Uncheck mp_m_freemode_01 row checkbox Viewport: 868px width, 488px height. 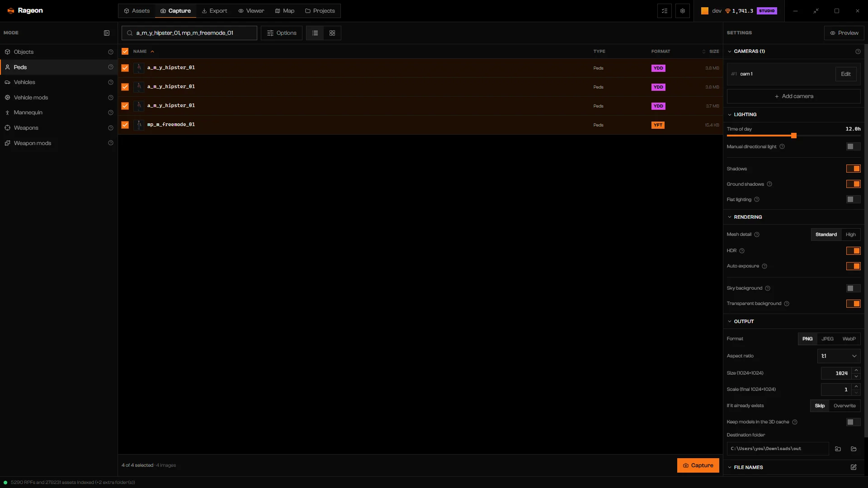point(125,125)
